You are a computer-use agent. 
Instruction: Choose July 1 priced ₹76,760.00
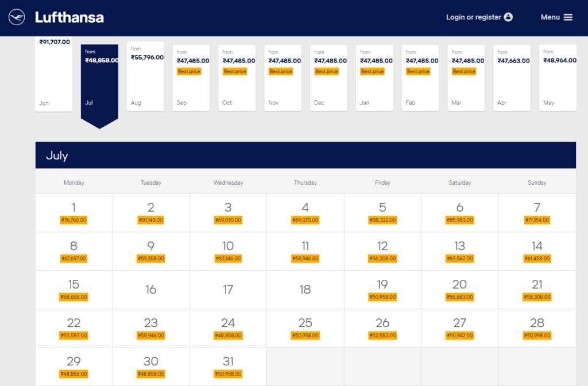pyautogui.click(x=74, y=213)
